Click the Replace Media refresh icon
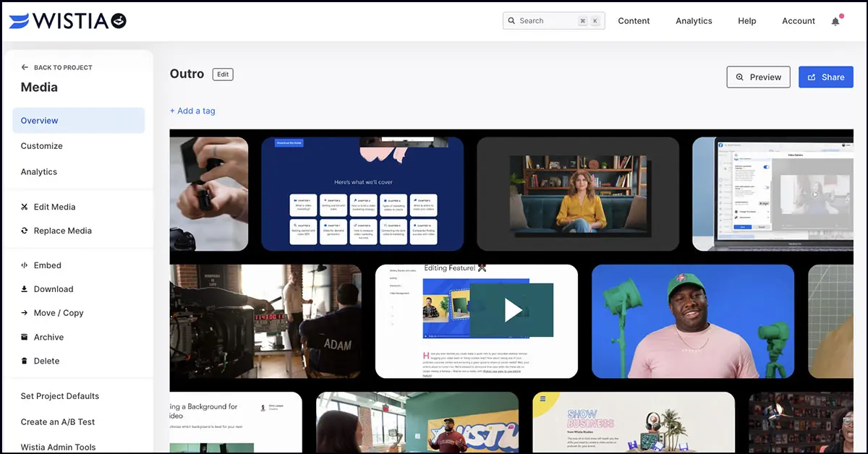This screenshot has height=454, width=868. point(25,231)
